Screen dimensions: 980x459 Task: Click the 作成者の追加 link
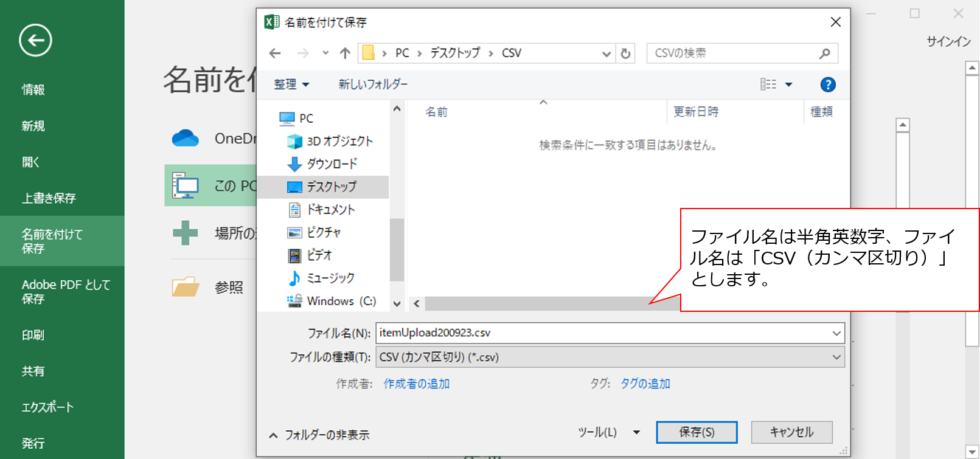click(416, 384)
